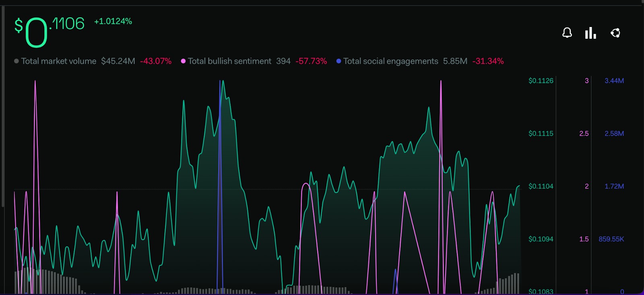The height and width of the screenshot is (295, 644).
Task: Click the blue social engagements legend dot
Action: [339, 61]
